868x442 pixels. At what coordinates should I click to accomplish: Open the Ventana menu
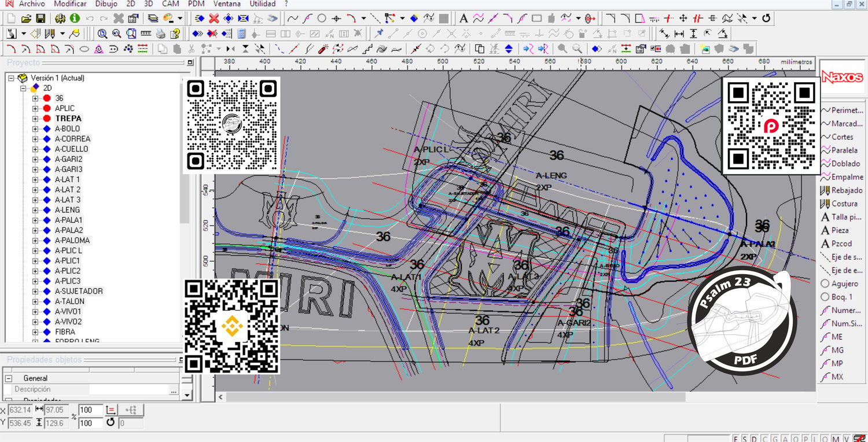[x=227, y=3]
